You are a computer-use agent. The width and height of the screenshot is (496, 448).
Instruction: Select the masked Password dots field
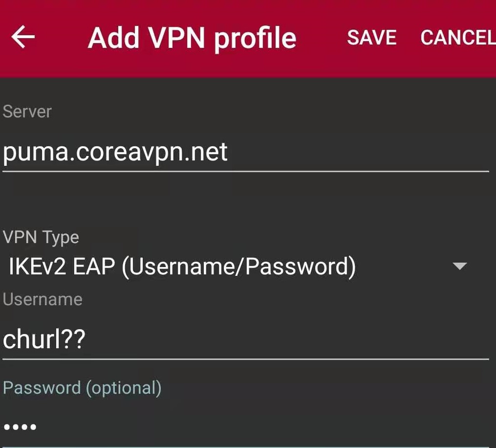point(245,427)
